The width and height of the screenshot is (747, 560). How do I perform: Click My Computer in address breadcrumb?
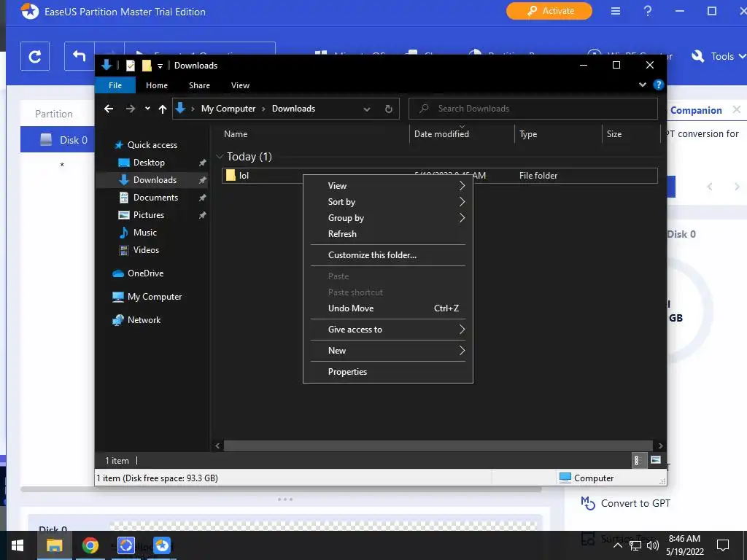[x=228, y=109]
